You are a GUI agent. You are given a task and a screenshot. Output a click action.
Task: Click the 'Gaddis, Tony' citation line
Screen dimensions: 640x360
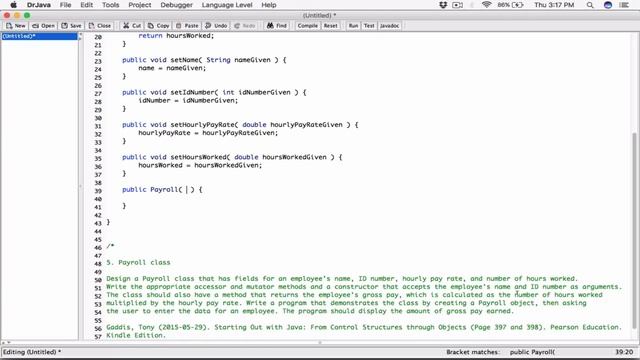pyautogui.click(x=363, y=327)
